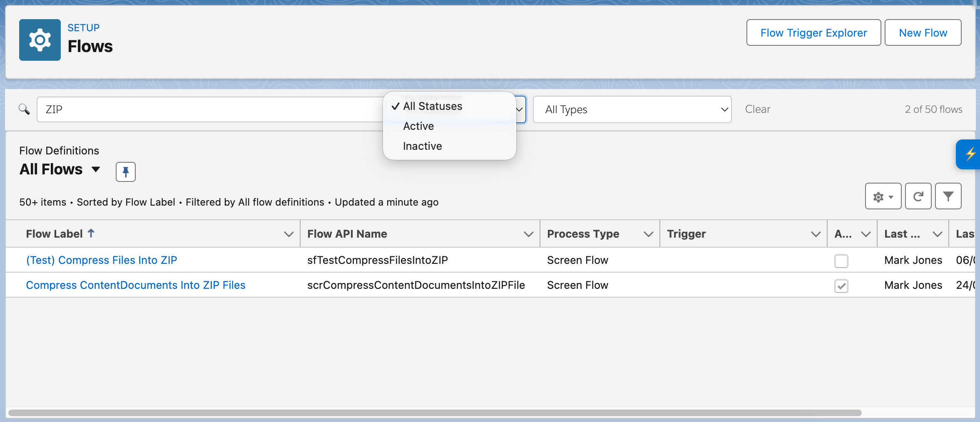
Task: Click the search magnifier icon
Action: point(24,109)
